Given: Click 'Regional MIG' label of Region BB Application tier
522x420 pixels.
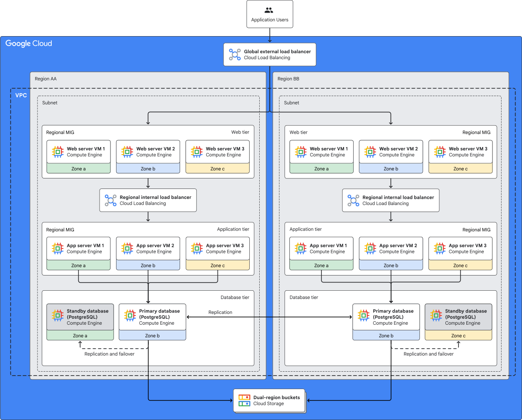Looking at the screenshot, I should click(476, 229).
